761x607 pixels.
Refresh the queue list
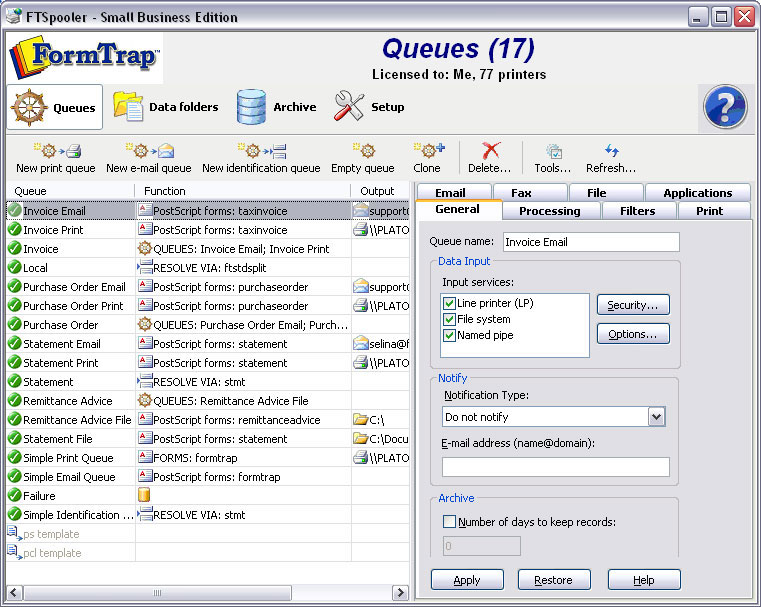611,152
